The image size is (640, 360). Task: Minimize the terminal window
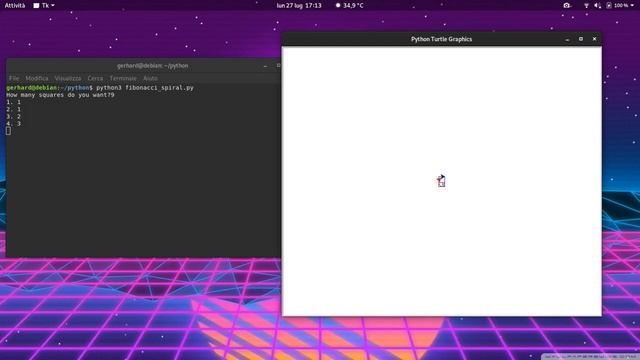tap(265, 66)
